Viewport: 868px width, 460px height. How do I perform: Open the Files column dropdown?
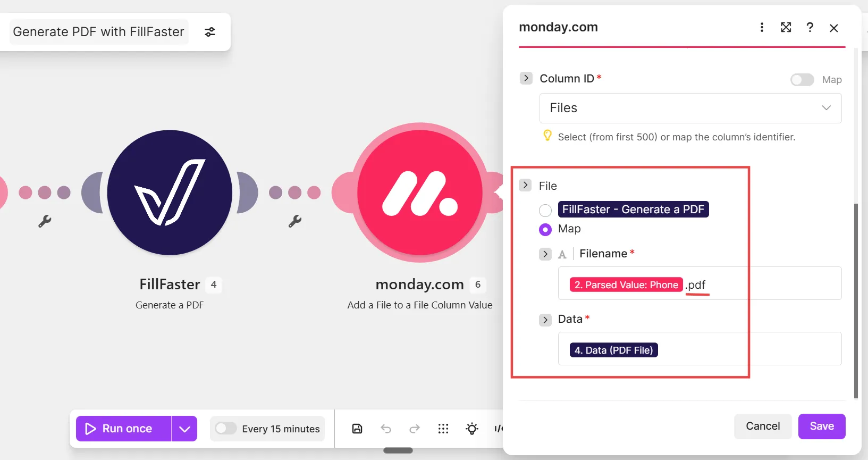[x=690, y=108]
